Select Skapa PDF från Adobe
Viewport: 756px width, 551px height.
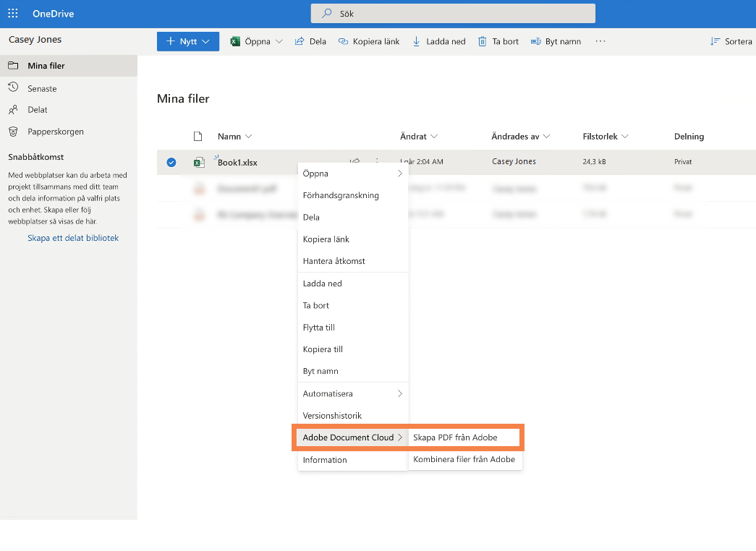[464, 437]
